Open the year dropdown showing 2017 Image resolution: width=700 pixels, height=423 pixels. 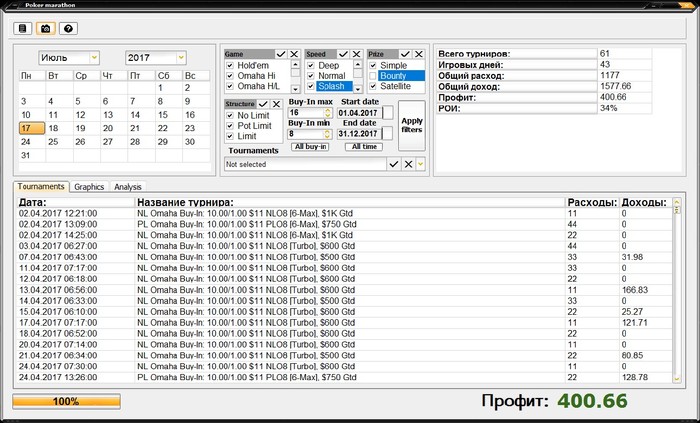point(181,58)
